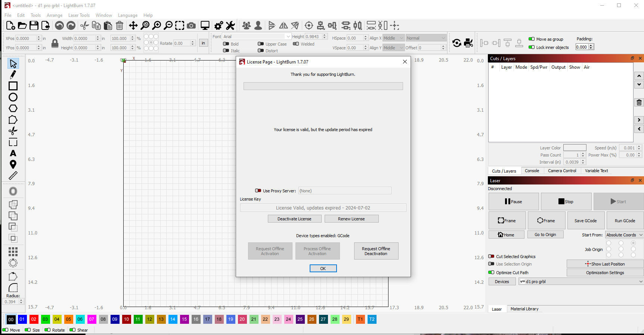Click Save GCode in Laser panel
Screen dimensions: 644x335
pyautogui.click(x=585, y=220)
